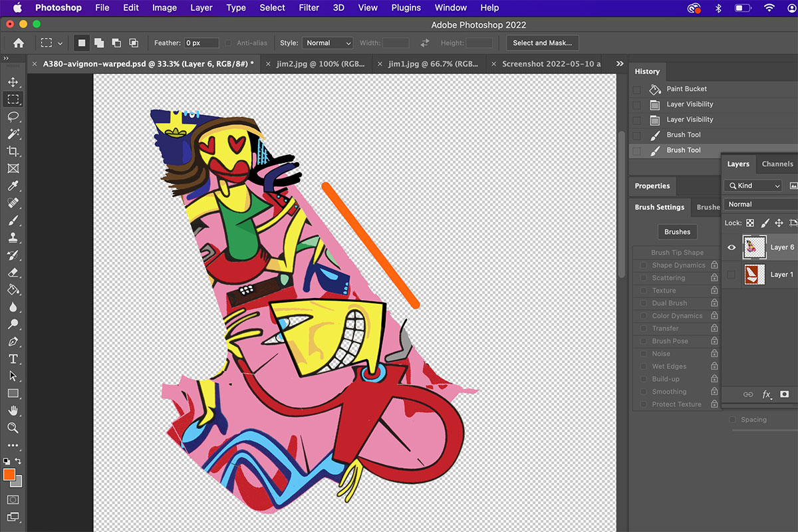Click the orange foreground color swatch
Viewport: 798px width, 532px height.
tap(9, 475)
